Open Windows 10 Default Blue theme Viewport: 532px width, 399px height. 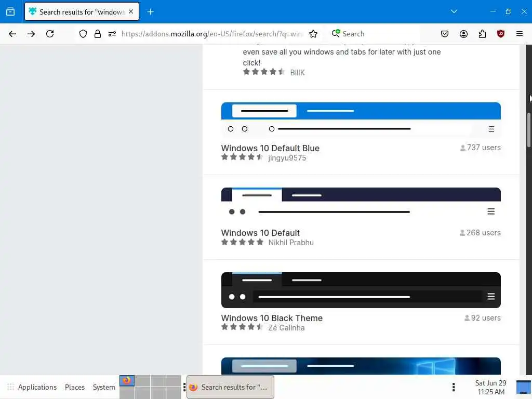[270, 148]
